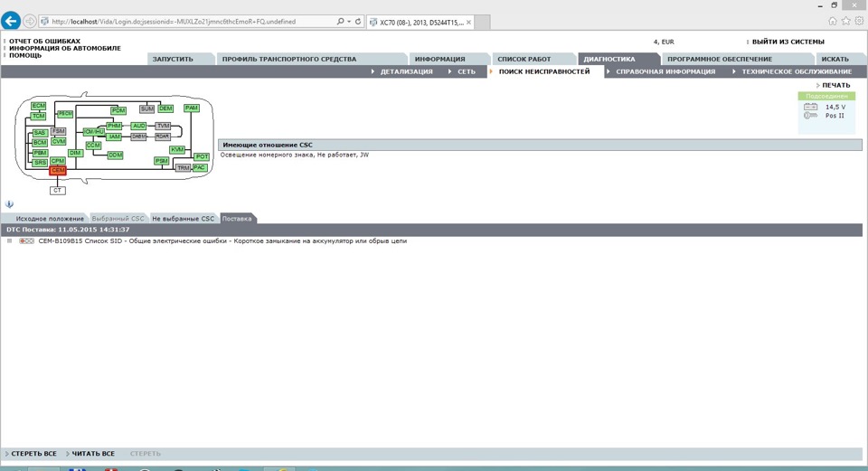
Task: Open browser home icon
Action: point(832,21)
